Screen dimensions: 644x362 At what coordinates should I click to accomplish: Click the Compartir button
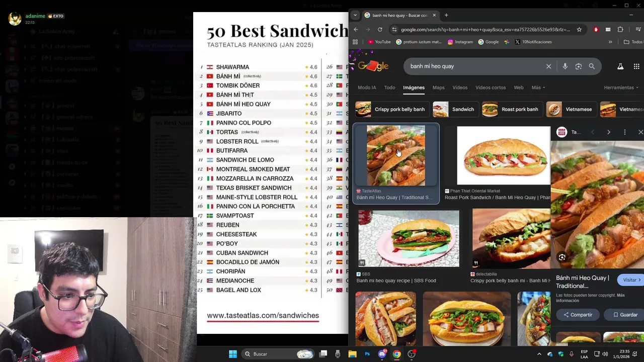coord(578,315)
